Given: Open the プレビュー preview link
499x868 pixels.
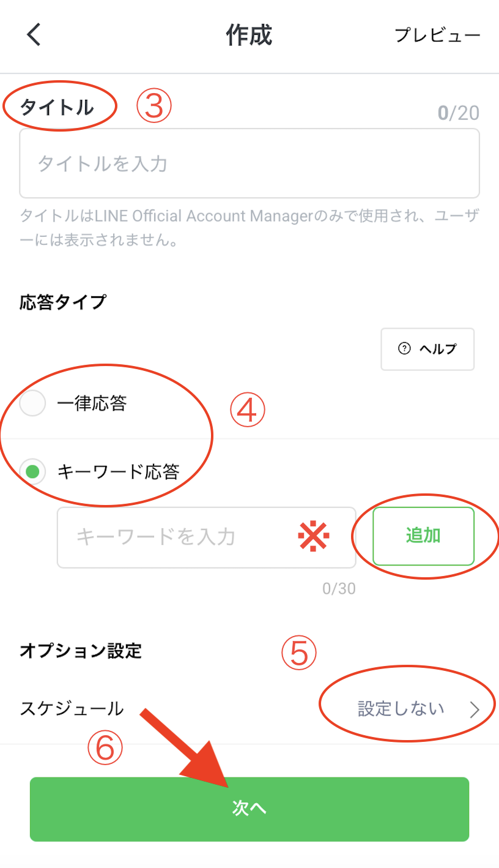Looking at the screenshot, I should (437, 35).
